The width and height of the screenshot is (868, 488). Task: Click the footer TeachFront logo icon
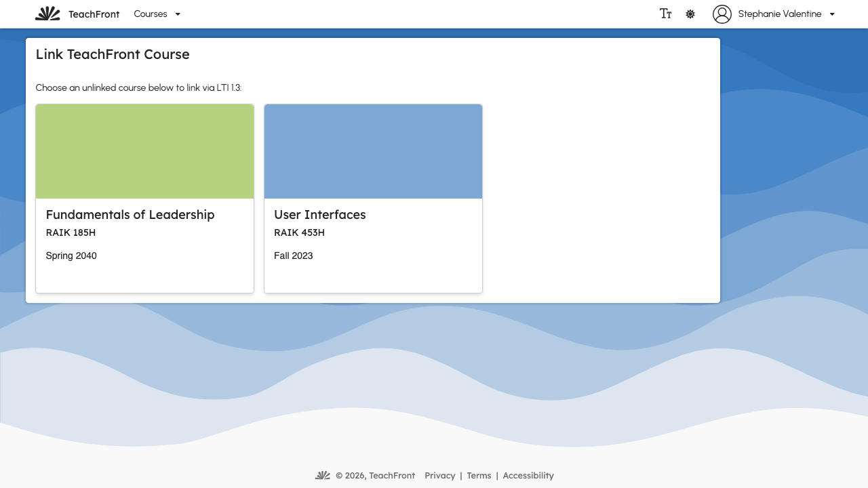tap(323, 475)
